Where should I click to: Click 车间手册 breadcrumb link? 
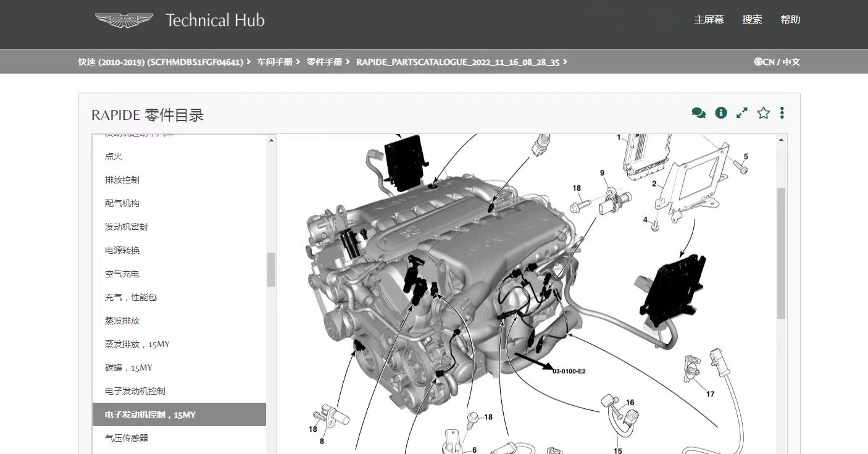tap(275, 62)
